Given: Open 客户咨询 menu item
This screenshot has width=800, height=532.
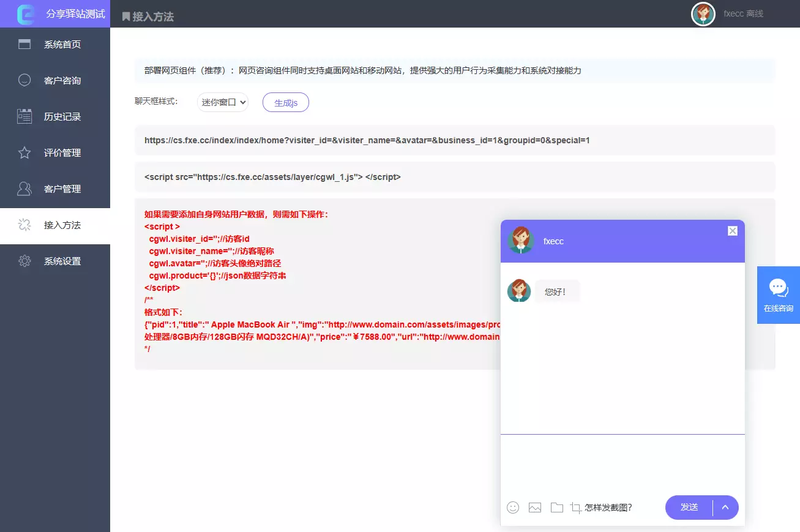Looking at the screenshot, I should tap(55, 80).
